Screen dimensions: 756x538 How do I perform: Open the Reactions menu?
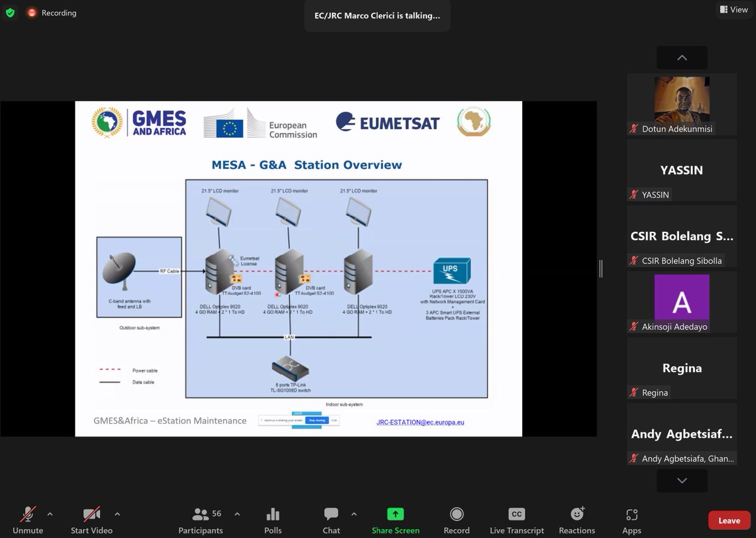point(577,520)
